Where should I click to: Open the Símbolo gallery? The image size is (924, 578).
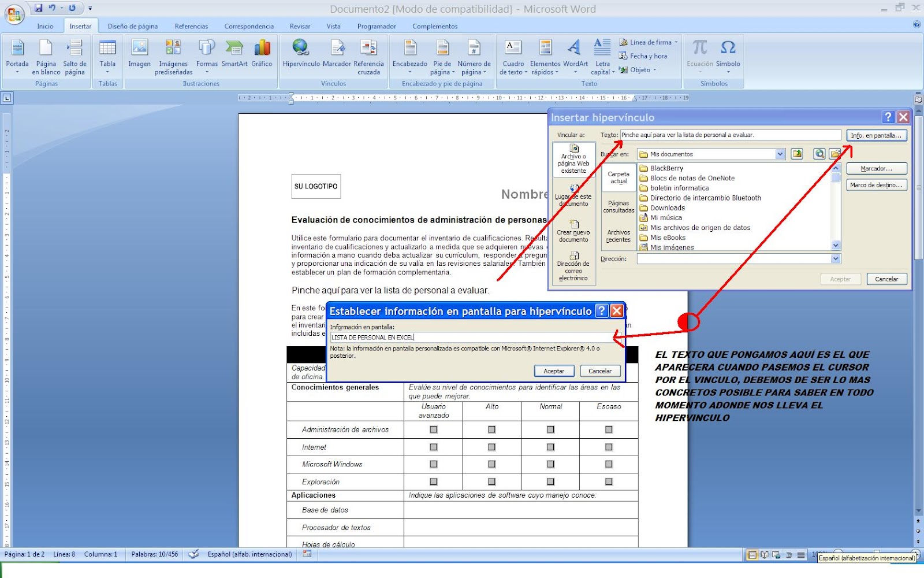point(728,57)
